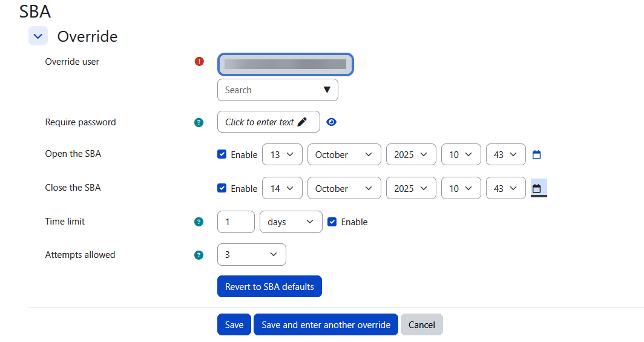Click Revert to SBA defaults button

point(269,287)
